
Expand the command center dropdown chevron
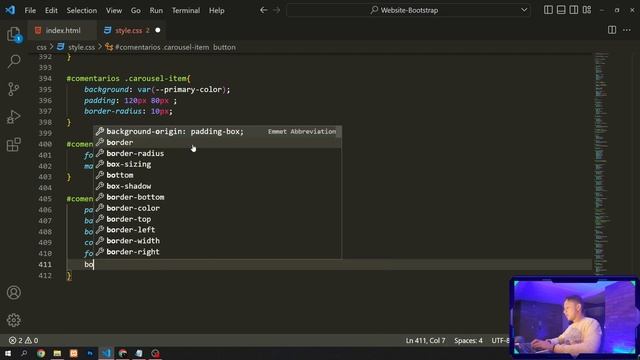pyautogui.click(x=524, y=10)
